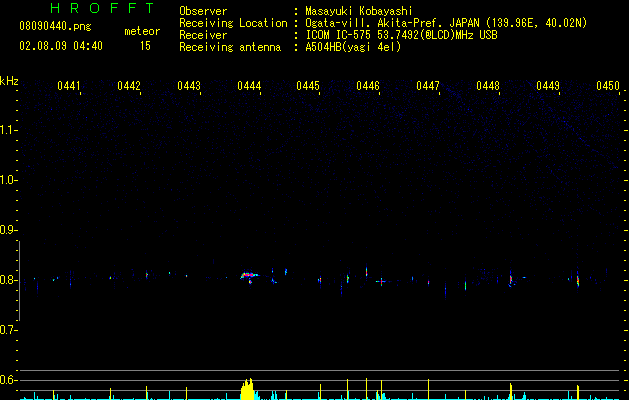Click the cross-shaped echo after 0446
The height and width of the screenshot is (400, 629).
coord(381,282)
